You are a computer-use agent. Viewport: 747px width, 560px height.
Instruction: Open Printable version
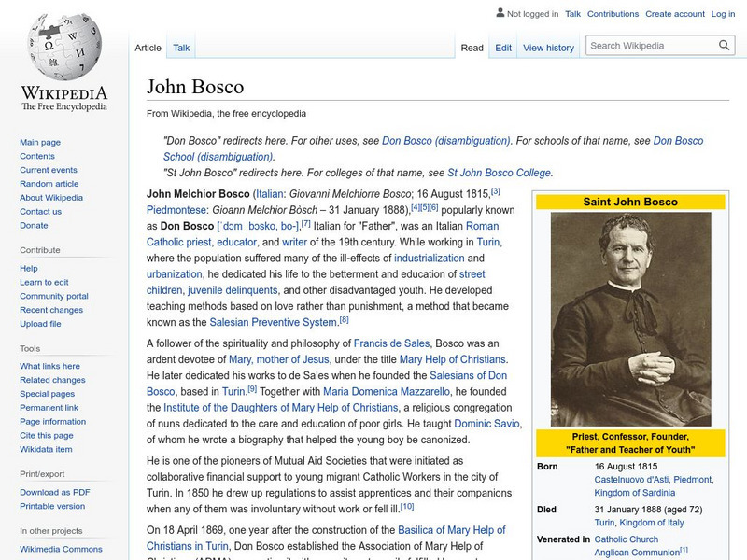[52, 506]
